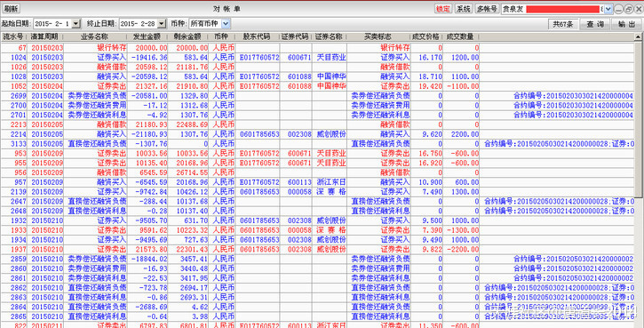The height and width of the screenshot is (328, 644).
Task: Open the 系统 system menu
Action: (464, 9)
